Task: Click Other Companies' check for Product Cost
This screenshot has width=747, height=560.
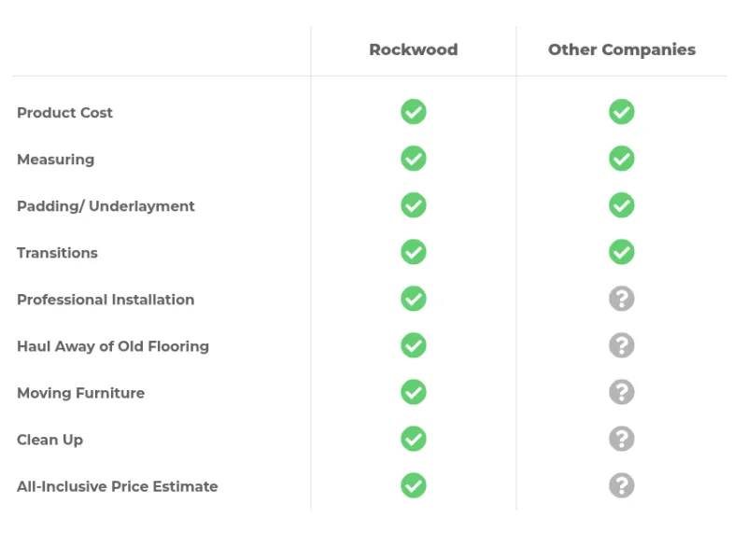Action: pyautogui.click(x=622, y=112)
